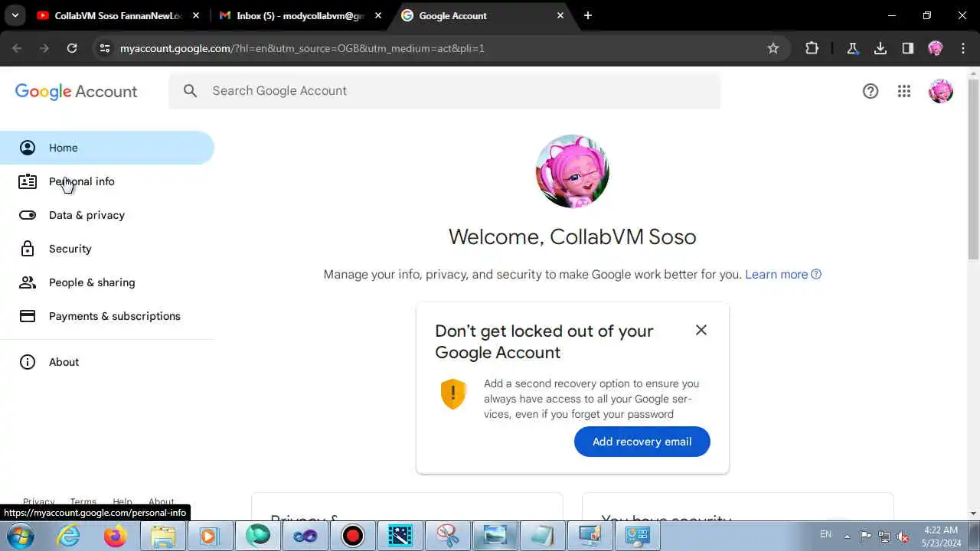The width and height of the screenshot is (980, 551).
Task: Close the YouTube CollabVM tab
Action: (196, 15)
